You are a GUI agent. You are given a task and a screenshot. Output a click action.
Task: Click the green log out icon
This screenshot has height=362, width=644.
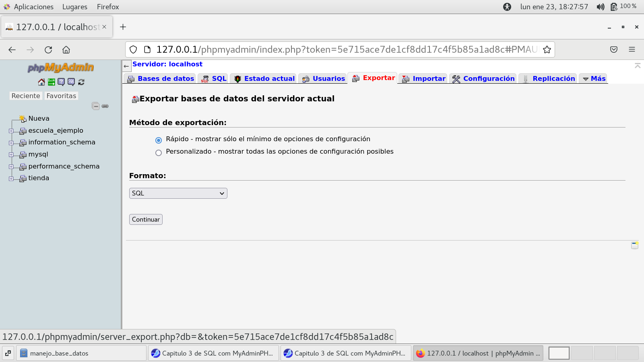(x=52, y=82)
